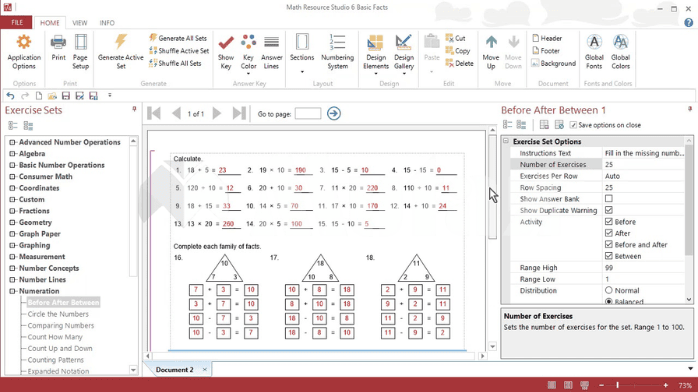Screen dimensions: 698x392
Task: Collapse Exercise Set Options section
Action: tap(506, 141)
